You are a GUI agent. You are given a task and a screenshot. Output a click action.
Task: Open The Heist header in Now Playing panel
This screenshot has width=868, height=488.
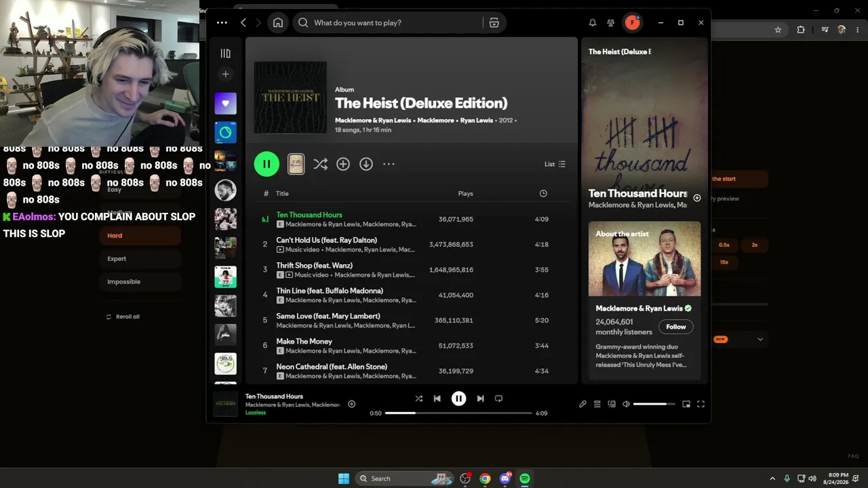pyautogui.click(x=619, y=52)
